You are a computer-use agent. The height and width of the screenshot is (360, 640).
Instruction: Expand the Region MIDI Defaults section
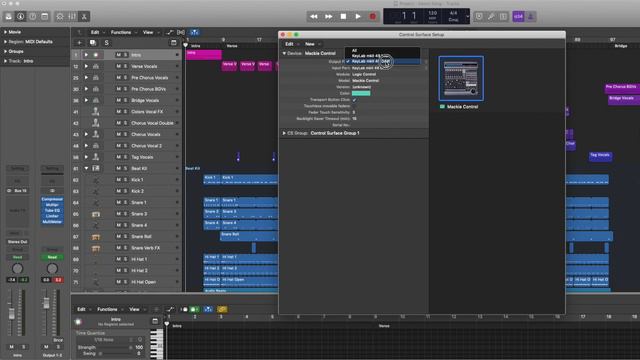click(5, 42)
